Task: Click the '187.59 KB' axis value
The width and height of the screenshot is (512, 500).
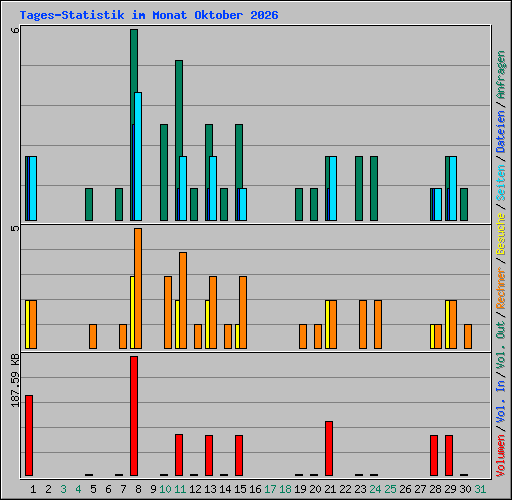Action: [15, 381]
